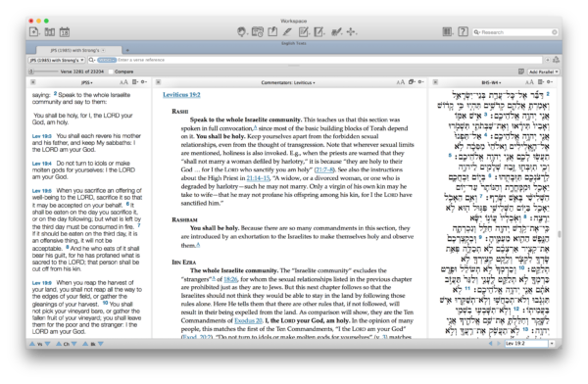
Task: Click the workspace arrangement arrows icon
Action: click(x=351, y=32)
